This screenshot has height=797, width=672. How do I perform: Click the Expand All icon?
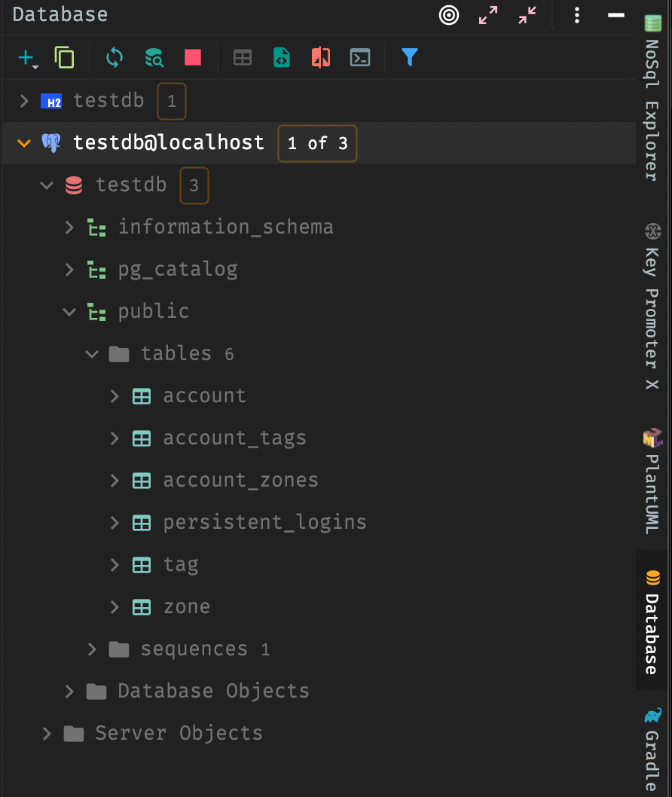click(x=488, y=15)
